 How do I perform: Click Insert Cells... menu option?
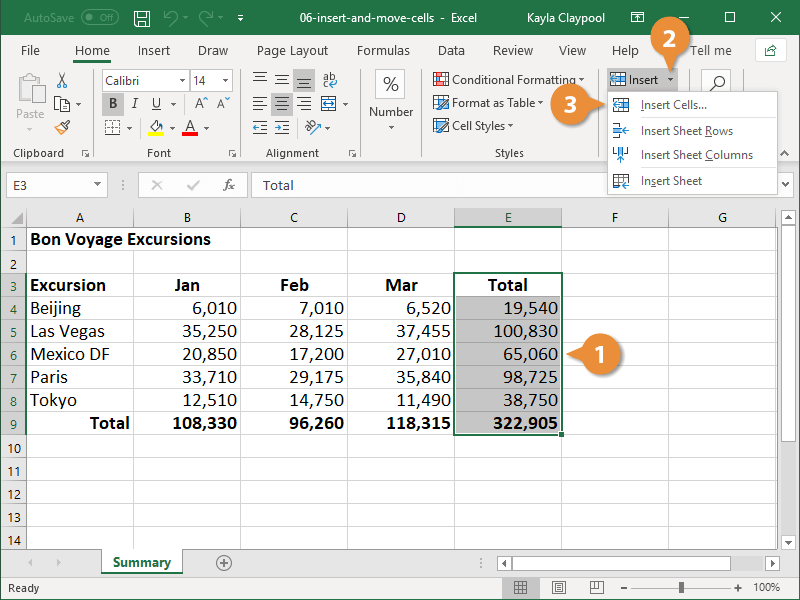coord(673,105)
